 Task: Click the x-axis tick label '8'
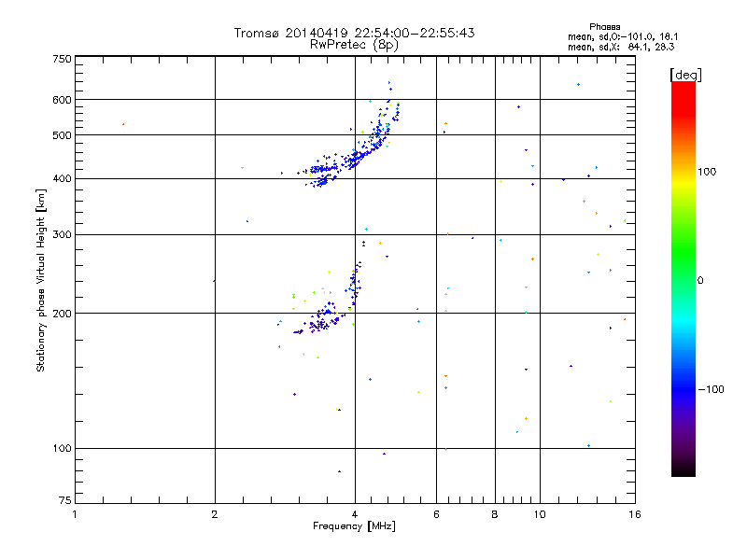coord(495,514)
